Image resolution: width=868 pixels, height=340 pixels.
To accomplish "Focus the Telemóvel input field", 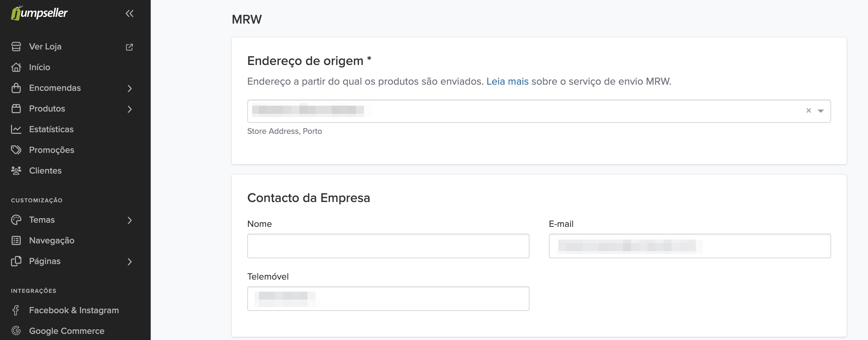I will tap(388, 299).
